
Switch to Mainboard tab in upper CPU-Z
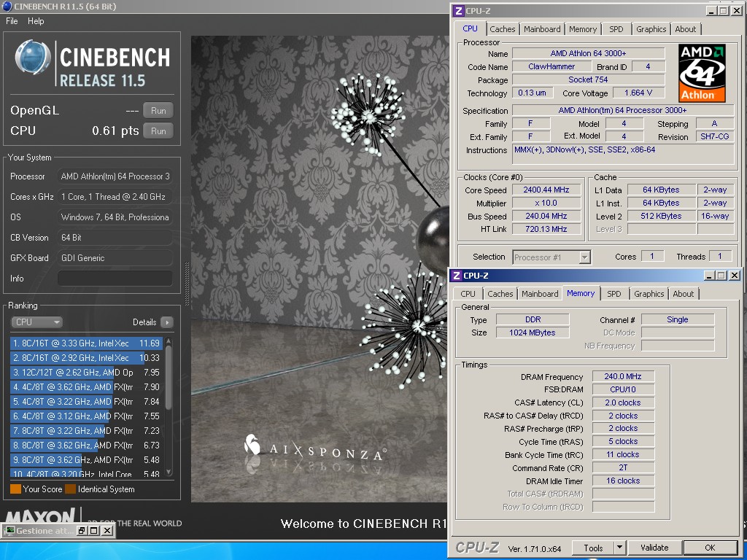point(542,29)
